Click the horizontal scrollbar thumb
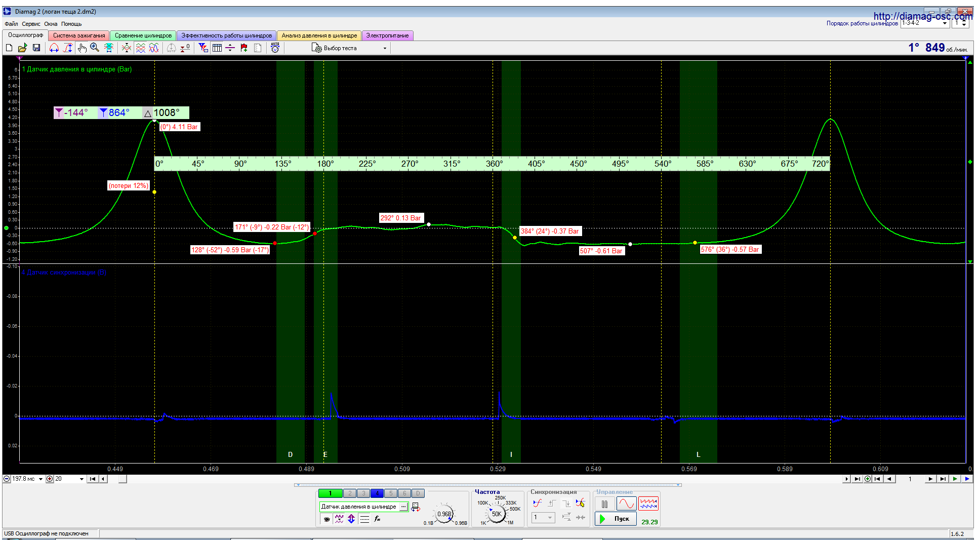This screenshot has height=540, width=980. coord(123,479)
